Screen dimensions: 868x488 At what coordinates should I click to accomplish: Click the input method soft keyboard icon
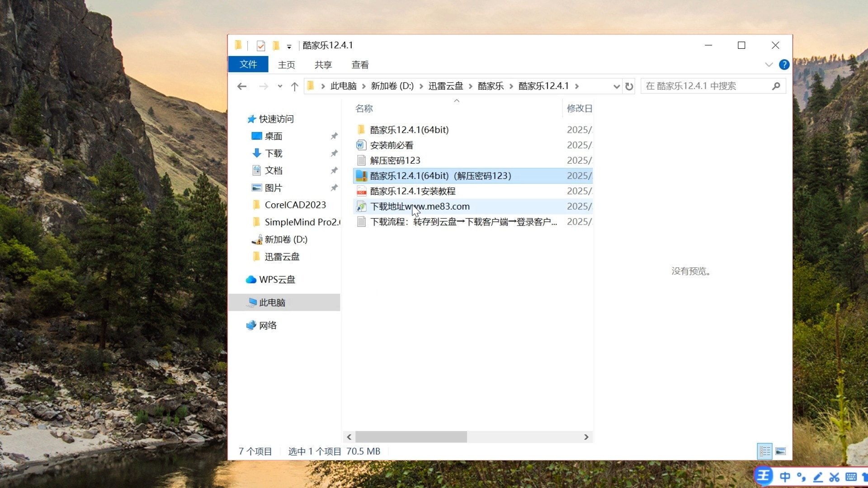coord(851,477)
